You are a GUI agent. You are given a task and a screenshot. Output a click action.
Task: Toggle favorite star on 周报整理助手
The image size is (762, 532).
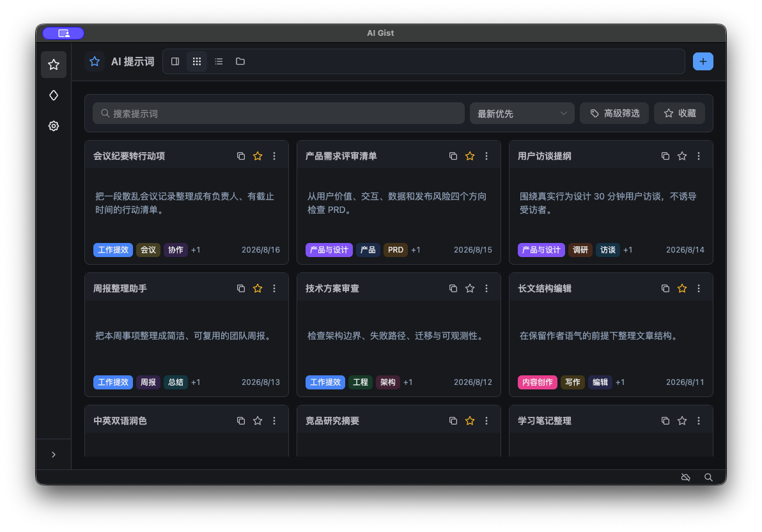(x=258, y=288)
